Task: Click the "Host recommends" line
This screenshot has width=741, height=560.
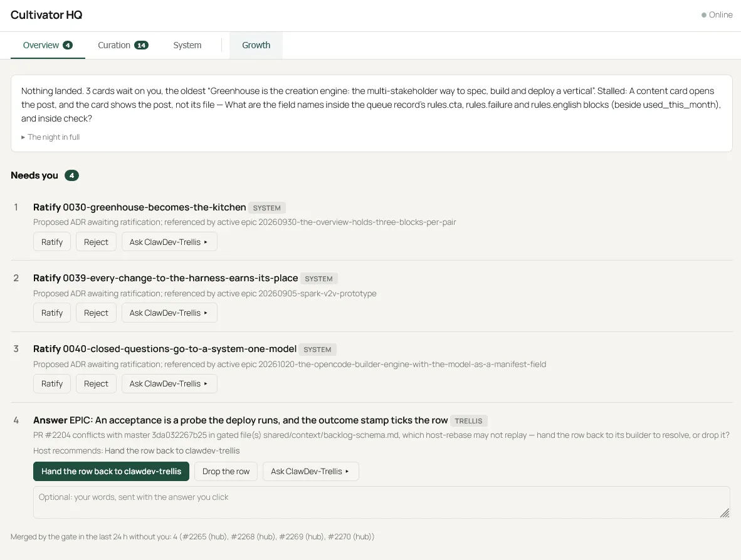Action: tap(136, 450)
